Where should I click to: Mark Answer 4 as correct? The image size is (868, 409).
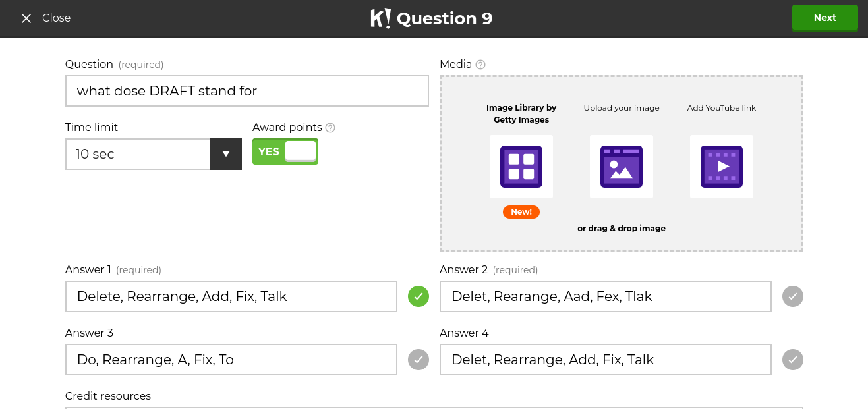click(792, 360)
